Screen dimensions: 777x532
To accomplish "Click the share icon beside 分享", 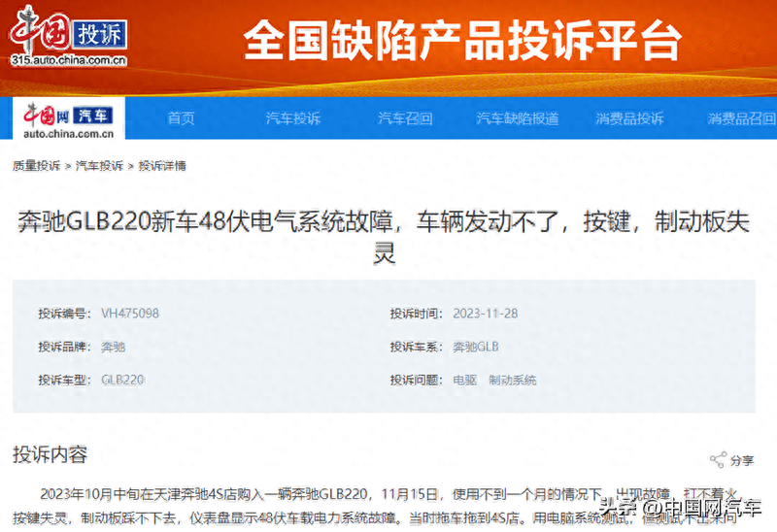I will [718, 460].
